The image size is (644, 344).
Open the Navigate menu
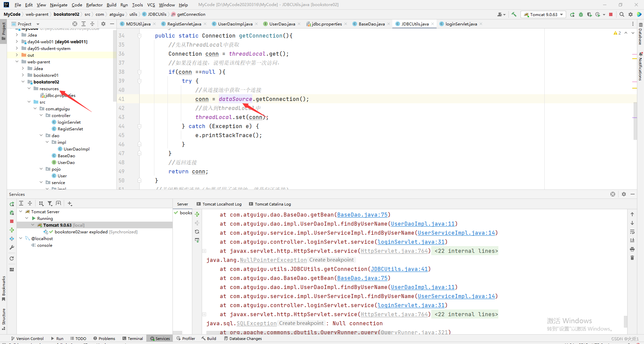pyautogui.click(x=59, y=5)
